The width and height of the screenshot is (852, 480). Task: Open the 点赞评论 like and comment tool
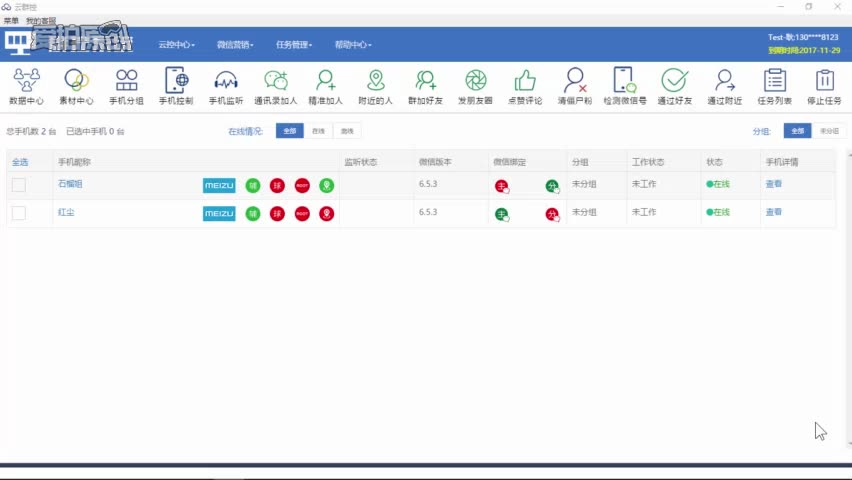point(525,86)
